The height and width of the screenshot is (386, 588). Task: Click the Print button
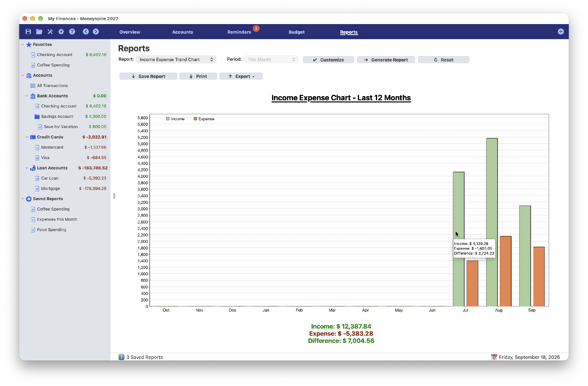click(198, 76)
